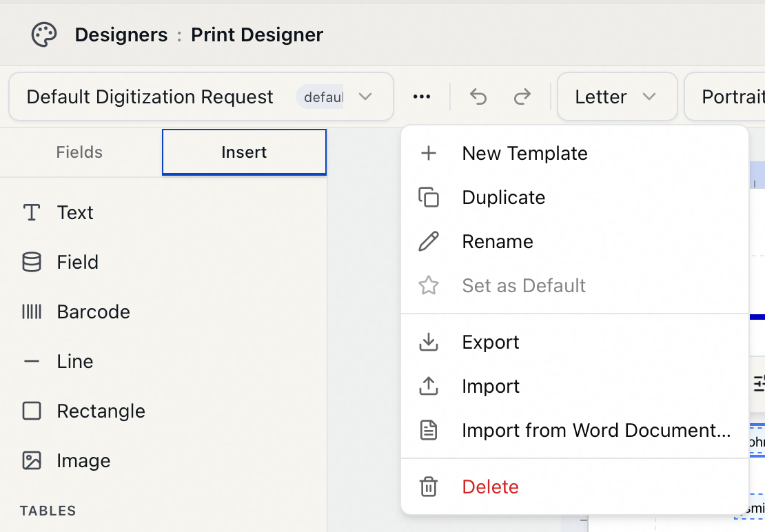This screenshot has height=532, width=765.
Task: Click the Rename pencil icon
Action: (x=429, y=241)
